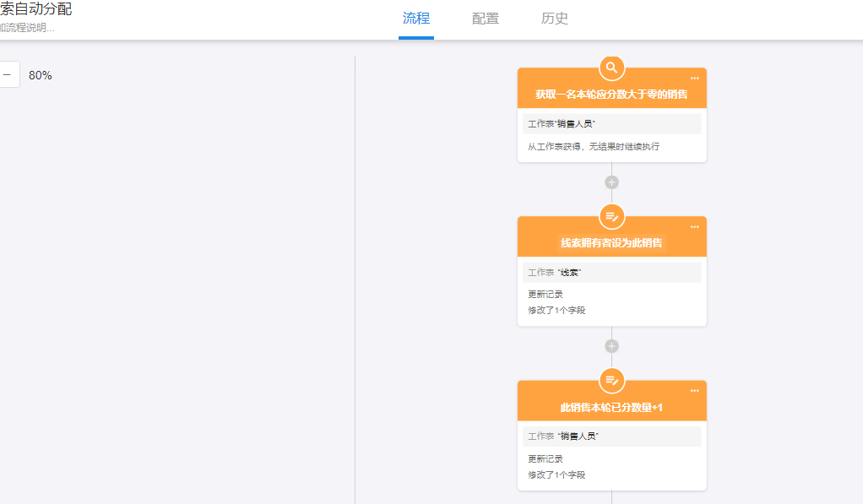Image resolution: width=863 pixels, height=504 pixels.
Task: Switch to the 配置 tab
Action: (486, 19)
